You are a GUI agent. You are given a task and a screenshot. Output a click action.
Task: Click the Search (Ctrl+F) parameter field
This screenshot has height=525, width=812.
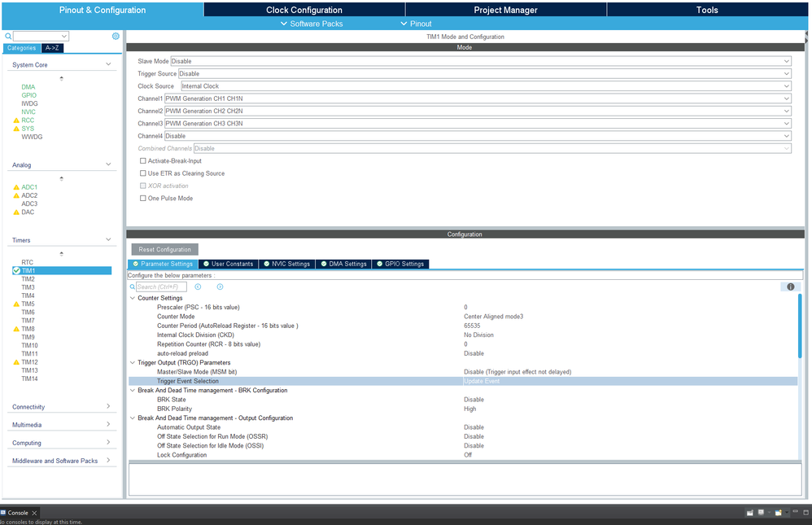pyautogui.click(x=161, y=287)
